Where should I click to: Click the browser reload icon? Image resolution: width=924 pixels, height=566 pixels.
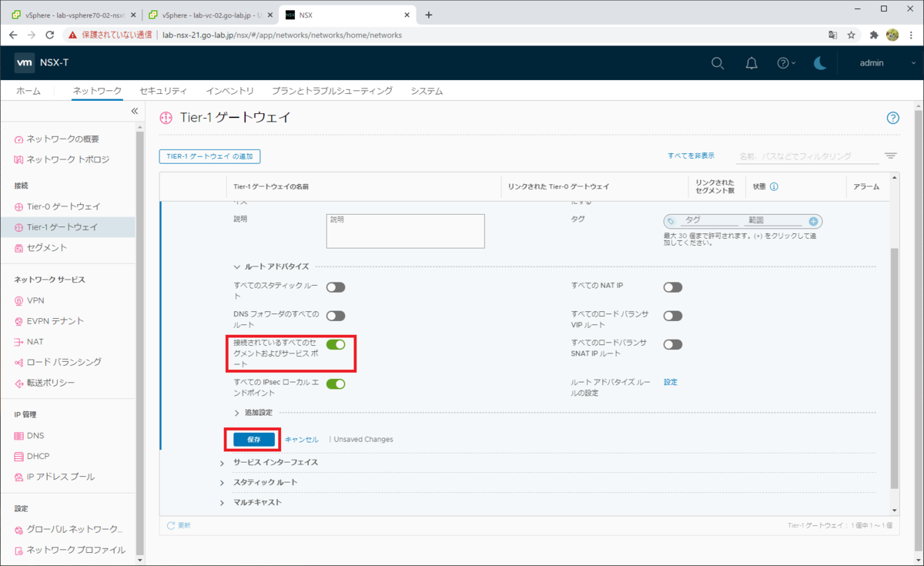click(x=50, y=35)
